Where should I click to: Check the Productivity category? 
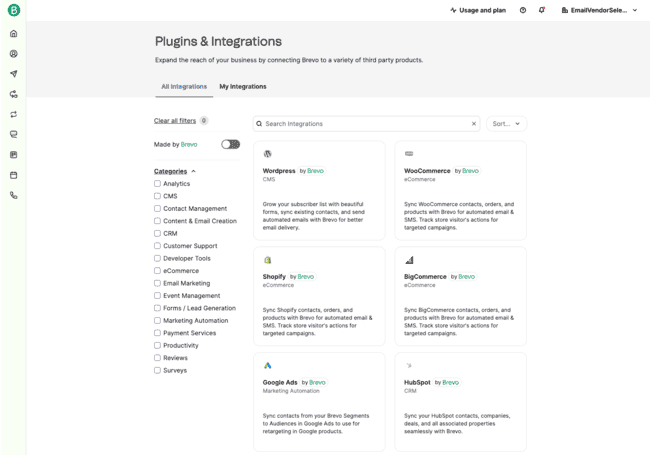coord(157,345)
